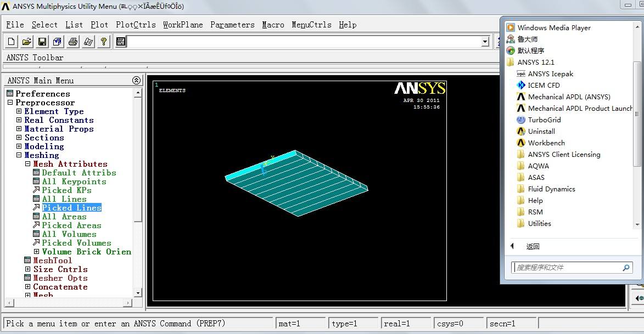Open the File menu
The width and height of the screenshot is (644, 334).
coord(15,25)
